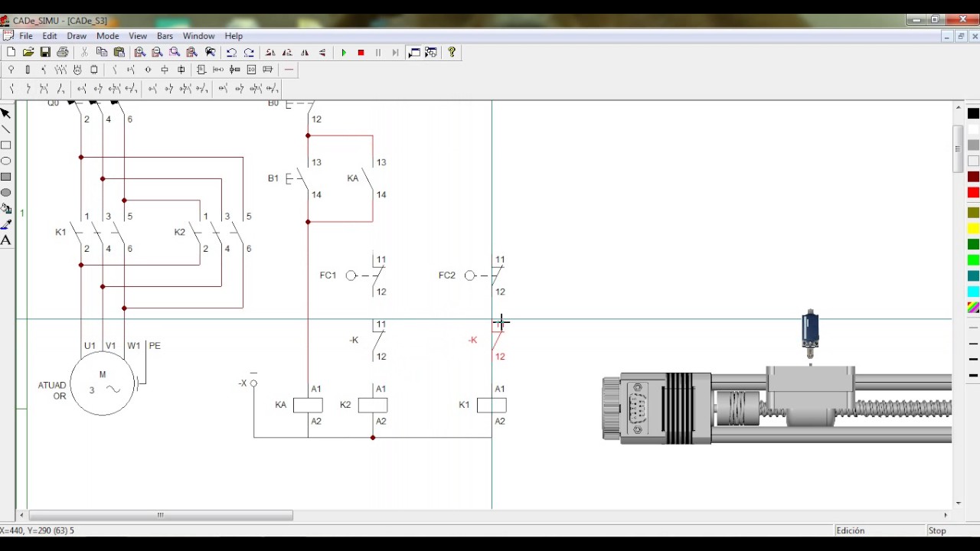This screenshot has height=551, width=980.
Task: Pick the black color swatch
Action: [973, 113]
